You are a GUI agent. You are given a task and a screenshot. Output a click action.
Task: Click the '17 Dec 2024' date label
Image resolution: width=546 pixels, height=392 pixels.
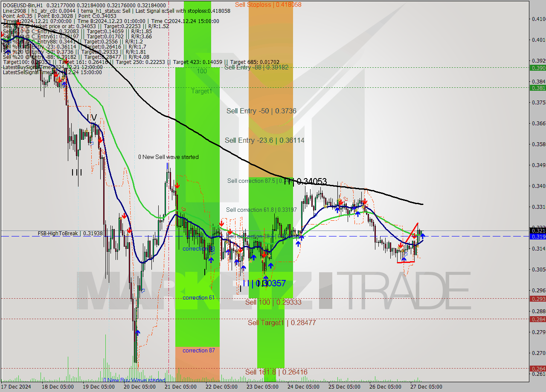tap(15, 387)
